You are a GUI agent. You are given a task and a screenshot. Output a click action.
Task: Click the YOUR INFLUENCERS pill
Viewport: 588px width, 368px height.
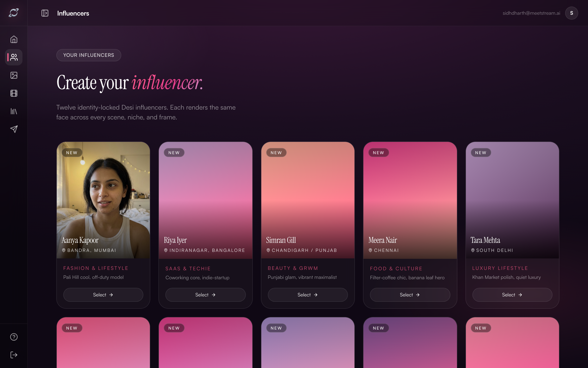coord(89,55)
